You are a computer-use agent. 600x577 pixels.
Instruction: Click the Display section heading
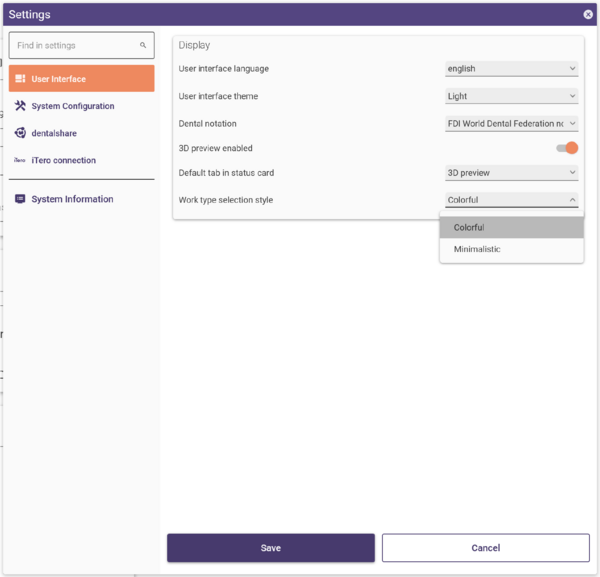(x=194, y=45)
